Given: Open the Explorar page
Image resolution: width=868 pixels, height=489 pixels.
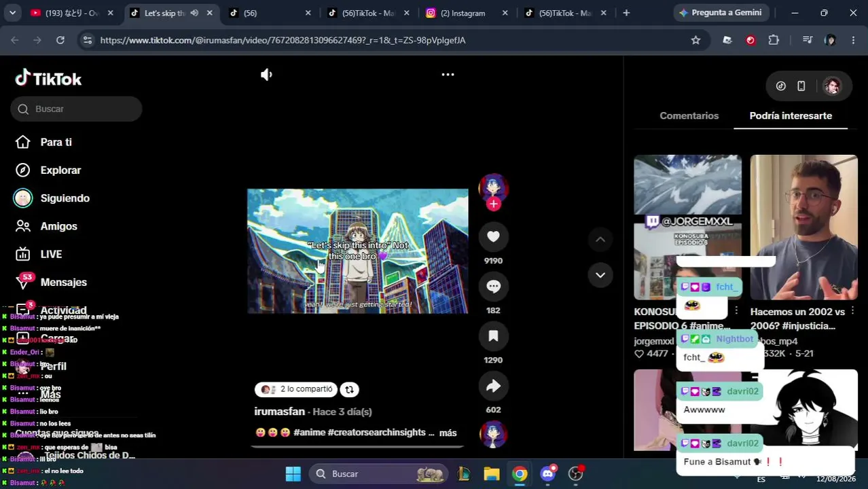Looking at the screenshot, I should (48, 170).
